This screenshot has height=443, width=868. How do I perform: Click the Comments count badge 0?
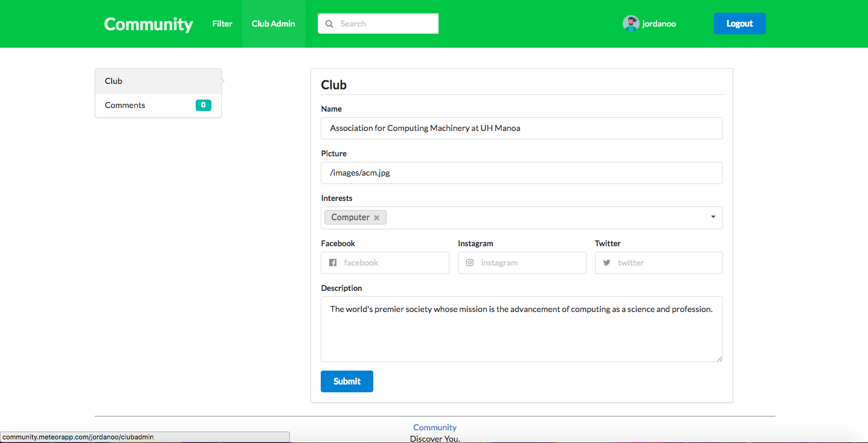pos(204,105)
